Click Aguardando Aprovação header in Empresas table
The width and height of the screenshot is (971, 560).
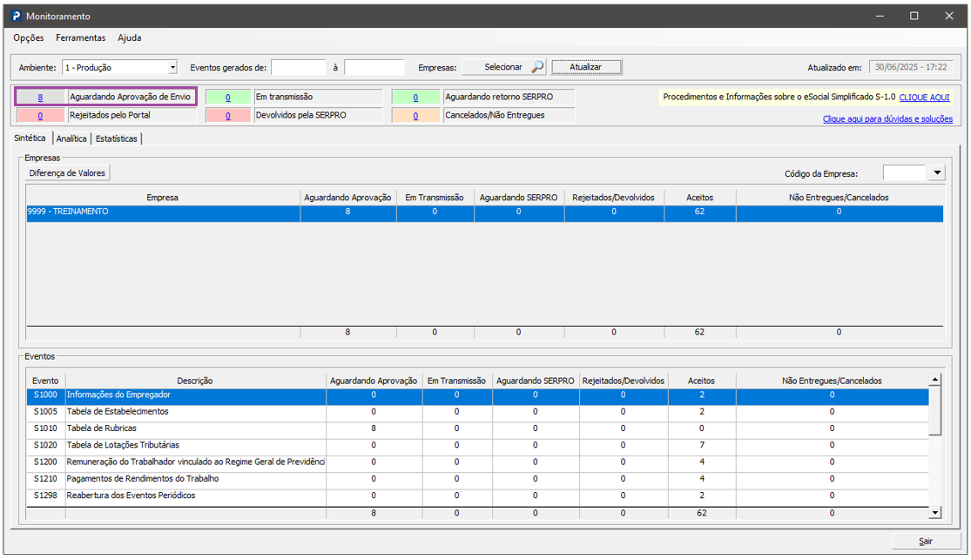click(348, 198)
